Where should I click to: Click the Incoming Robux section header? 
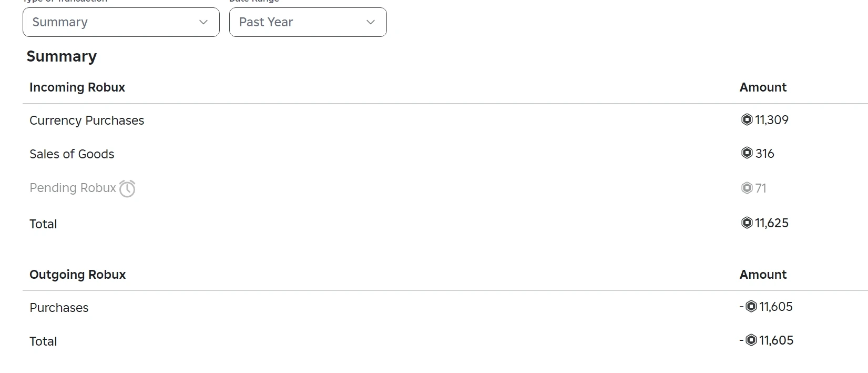[77, 87]
